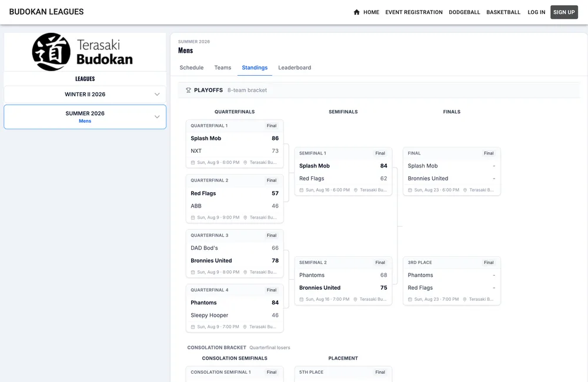The width and height of the screenshot is (588, 382).
Task: Click the score 75 in Semifinal 2
Action: tap(383, 289)
